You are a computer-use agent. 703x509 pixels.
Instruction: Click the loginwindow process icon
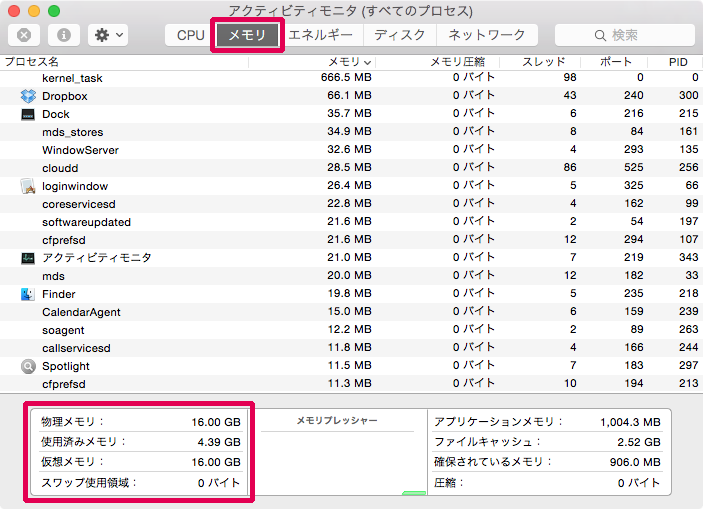click(28, 186)
